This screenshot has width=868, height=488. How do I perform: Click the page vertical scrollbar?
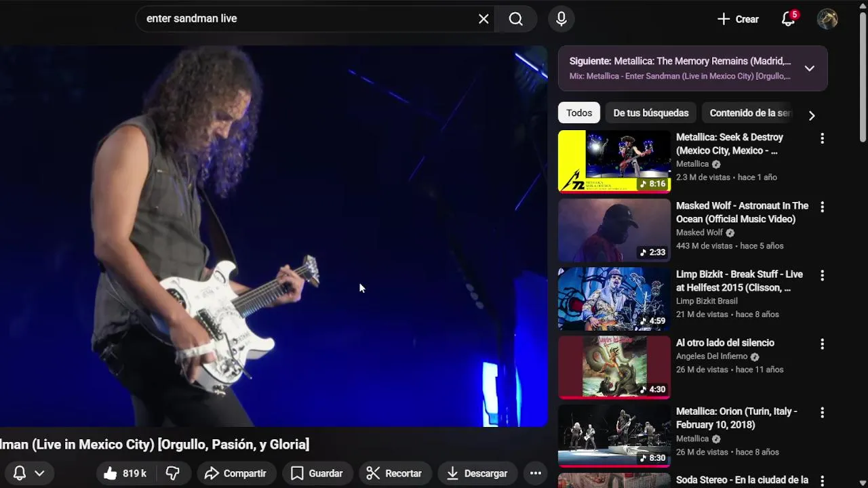click(x=863, y=77)
